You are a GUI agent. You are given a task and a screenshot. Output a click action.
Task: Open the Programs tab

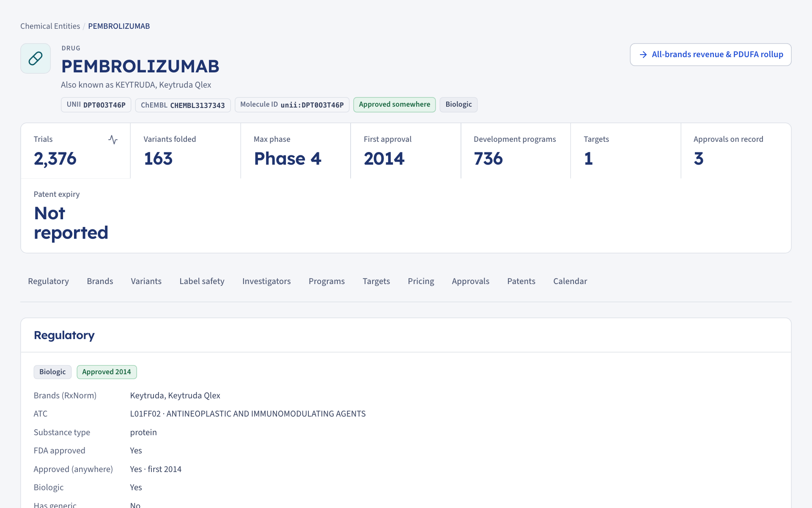(326, 282)
